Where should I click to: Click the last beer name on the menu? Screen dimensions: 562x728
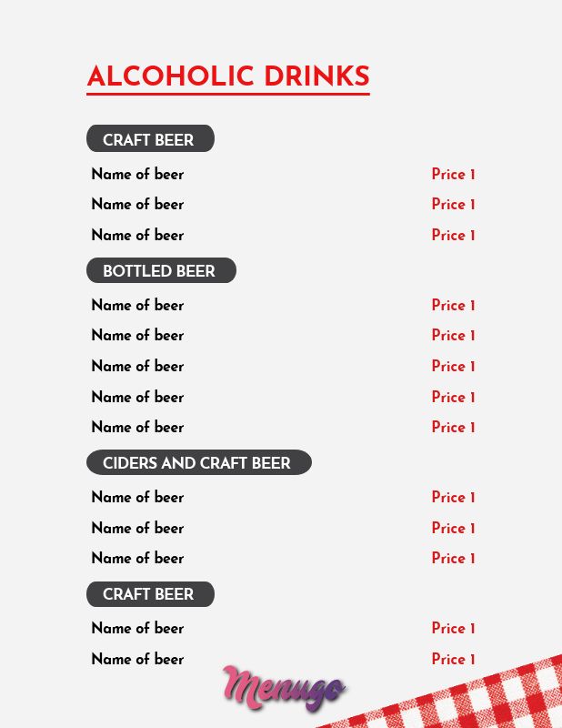tap(138, 659)
